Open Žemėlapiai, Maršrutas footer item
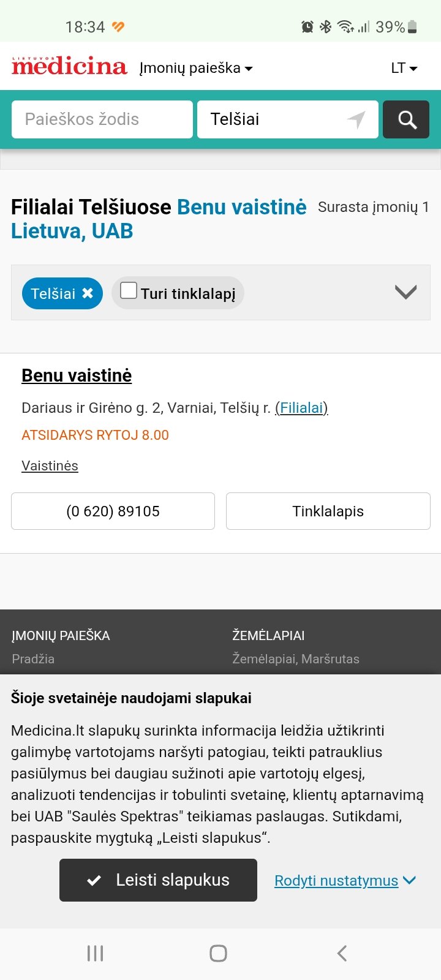The width and height of the screenshot is (441, 980). [x=296, y=659]
